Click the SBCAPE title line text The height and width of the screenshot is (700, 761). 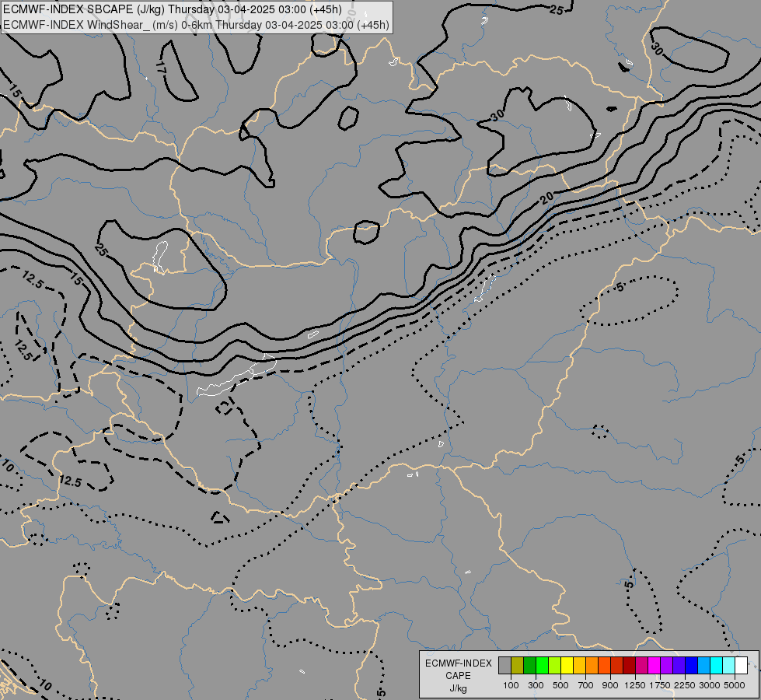[173, 9]
